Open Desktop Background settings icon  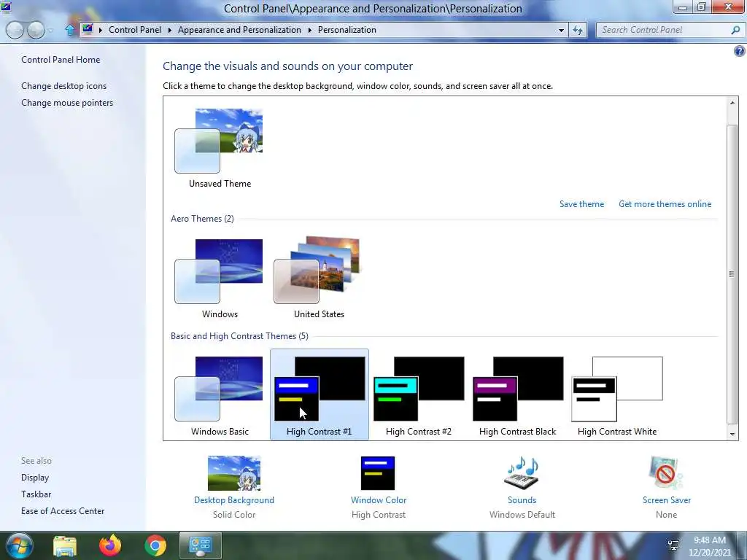[x=234, y=473]
